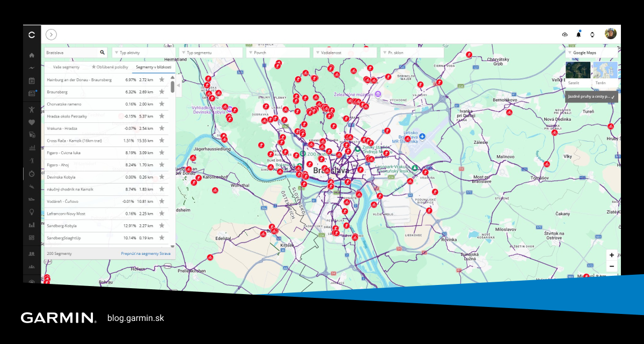Select the Segmenty v blízkosti tab
This screenshot has width=644, height=344.
153,67
